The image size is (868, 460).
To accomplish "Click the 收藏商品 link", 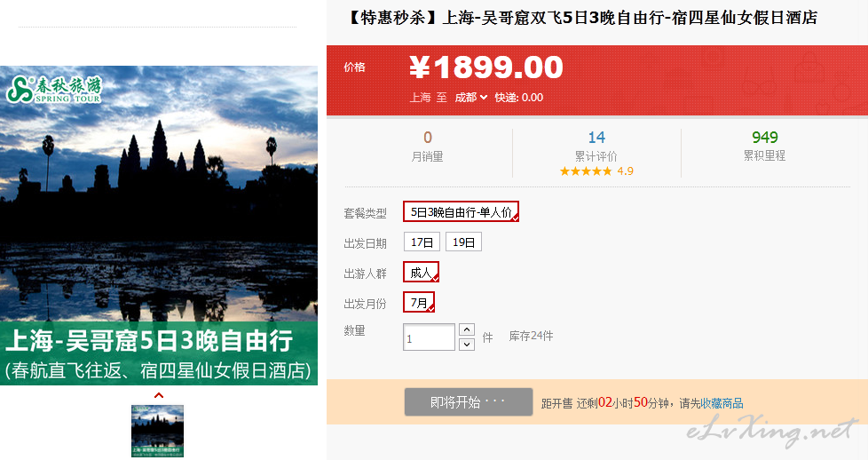I will 722,403.
